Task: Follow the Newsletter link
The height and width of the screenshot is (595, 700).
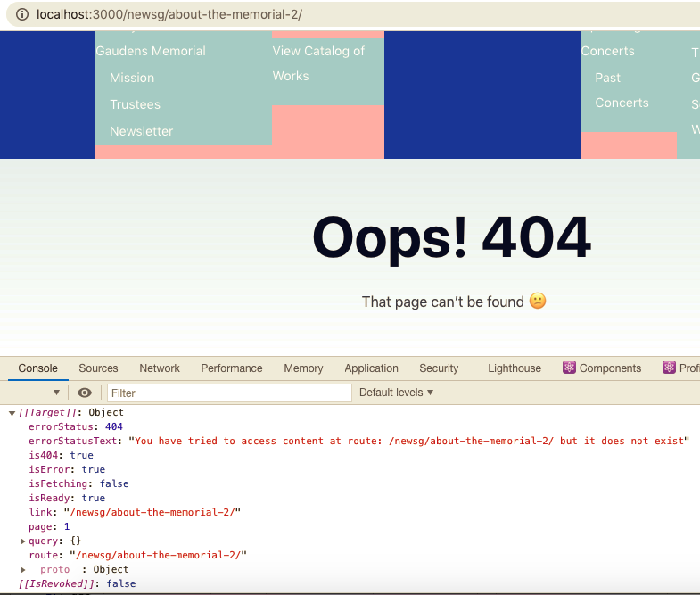Action: click(141, 131)
